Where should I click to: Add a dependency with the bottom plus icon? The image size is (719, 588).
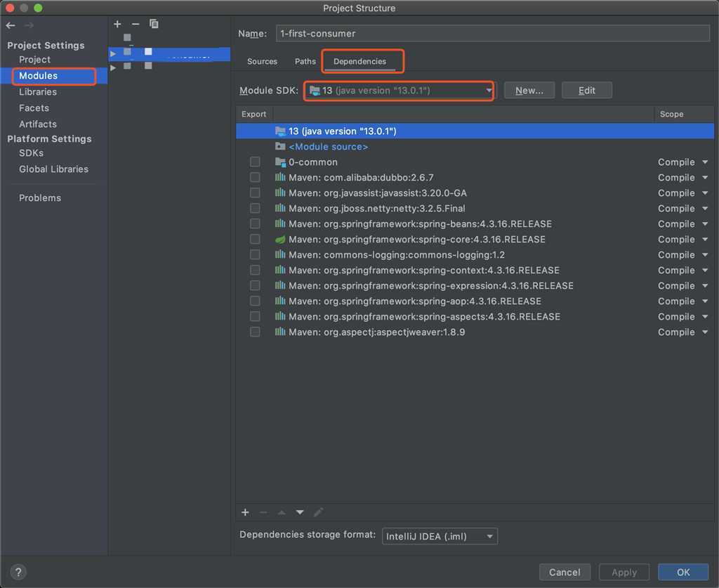click(245, 512)
